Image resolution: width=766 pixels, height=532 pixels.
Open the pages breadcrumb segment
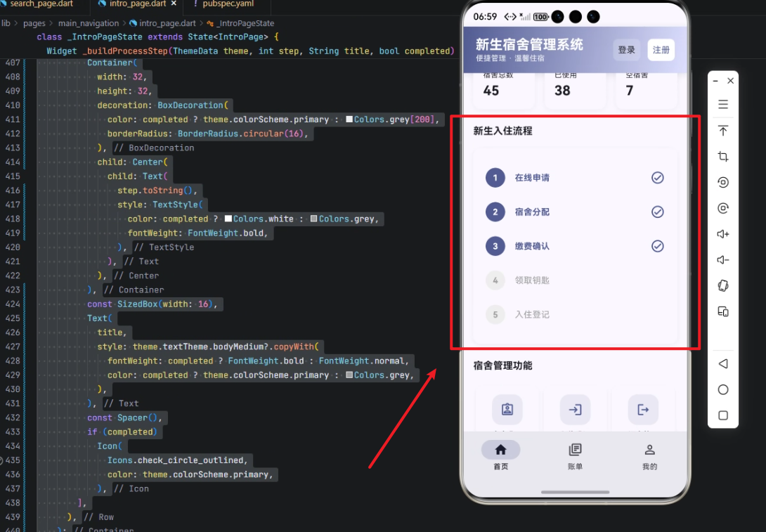point(34,23)
